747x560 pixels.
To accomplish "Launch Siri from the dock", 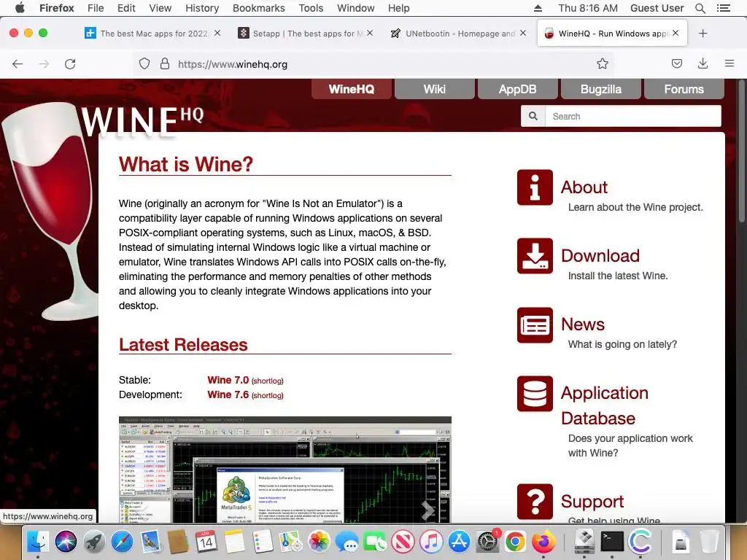I will click(66, 542).
